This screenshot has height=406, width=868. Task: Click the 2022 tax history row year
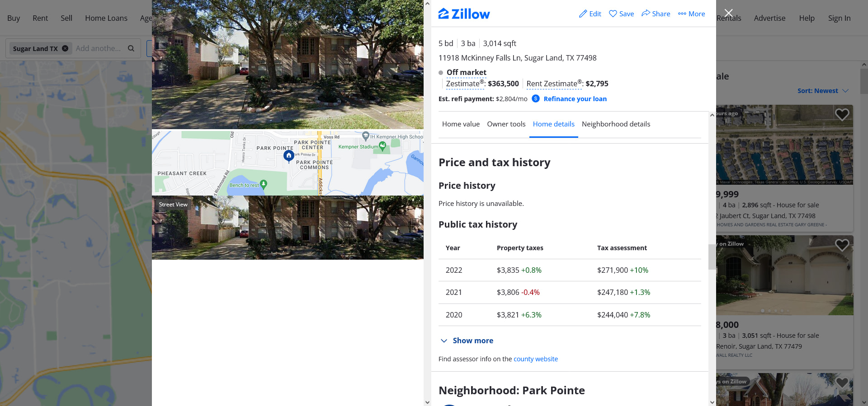pos(454,270)
